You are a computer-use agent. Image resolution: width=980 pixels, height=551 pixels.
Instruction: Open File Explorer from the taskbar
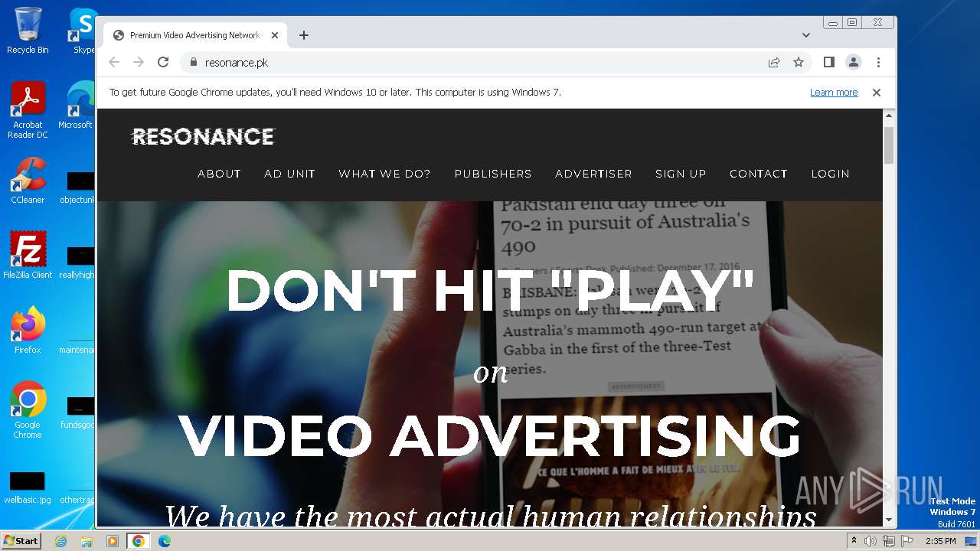click(x=87, y=541)
